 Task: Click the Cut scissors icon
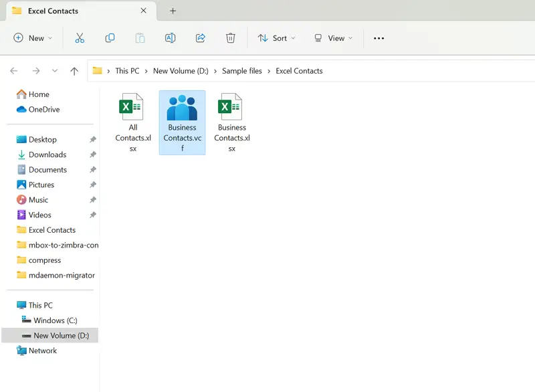[x=80, y=38]
